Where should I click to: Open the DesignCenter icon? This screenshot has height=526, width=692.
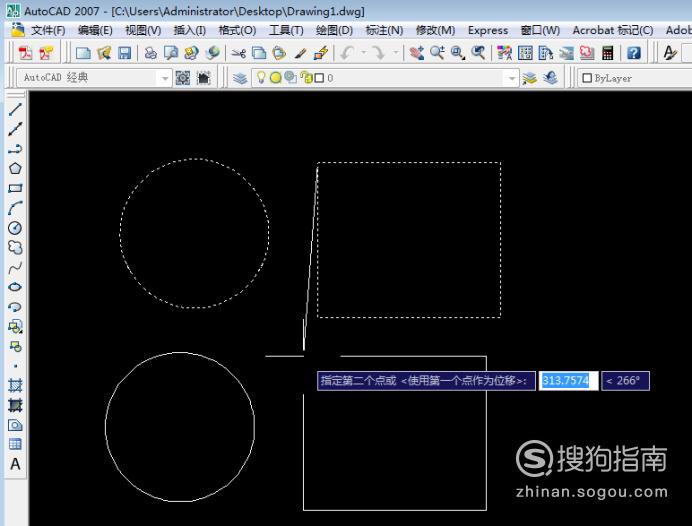[525, 53]
